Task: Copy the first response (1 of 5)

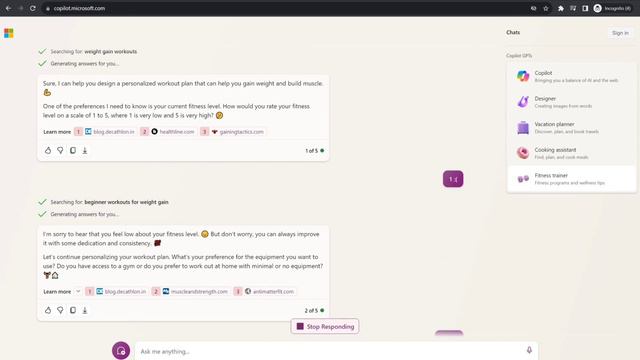Action: pyautogui.click(x=73, y=151)
